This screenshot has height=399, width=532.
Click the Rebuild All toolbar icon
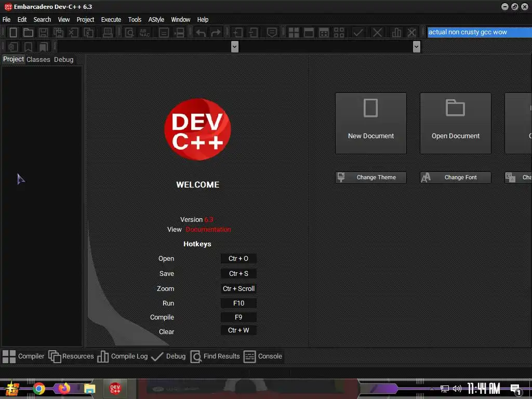(x=339, y=33)
